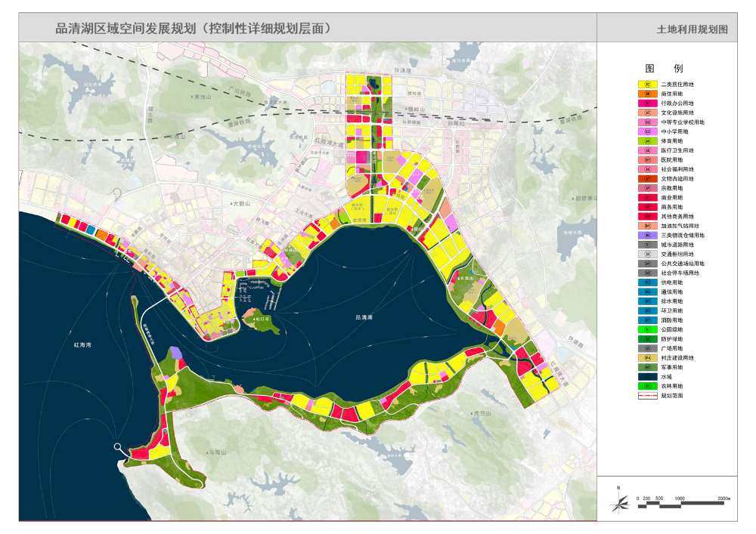Image resolution: width=756 pixels, height=534 pixels.
Task: Click the 广汕铁路 railway label
Action: point(240,91)
